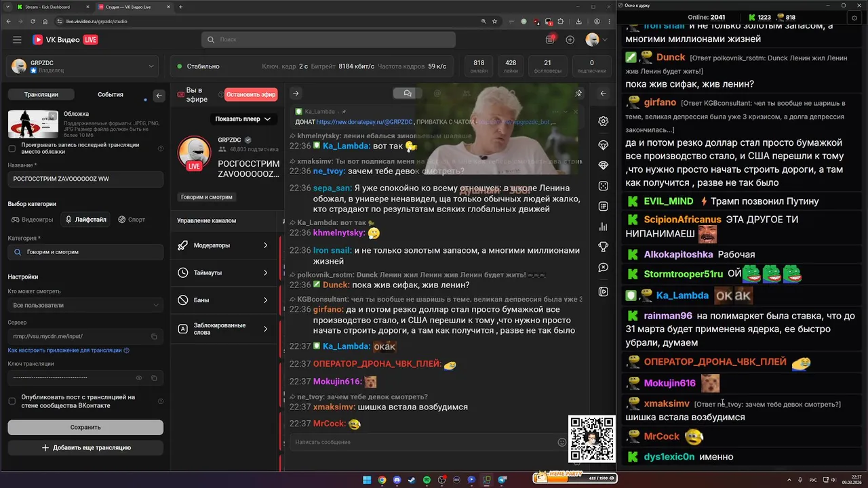Viewport: 868px width, 488px height.
Task: Click the plus create icon in header
Action: (570, 40)
